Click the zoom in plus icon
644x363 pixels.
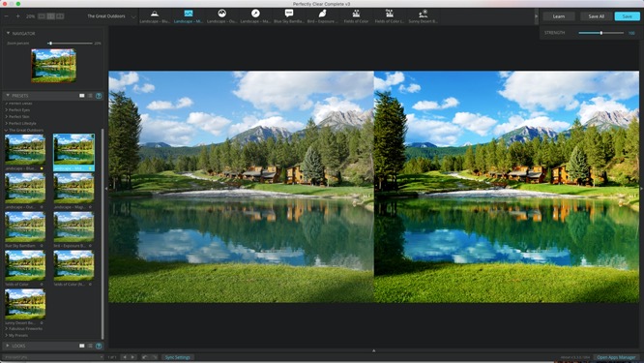(18, 16)
